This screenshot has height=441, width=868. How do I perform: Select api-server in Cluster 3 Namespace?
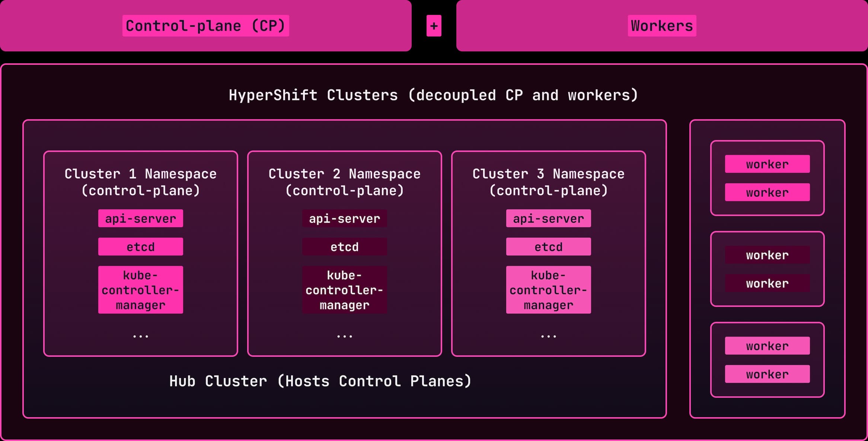549,218
